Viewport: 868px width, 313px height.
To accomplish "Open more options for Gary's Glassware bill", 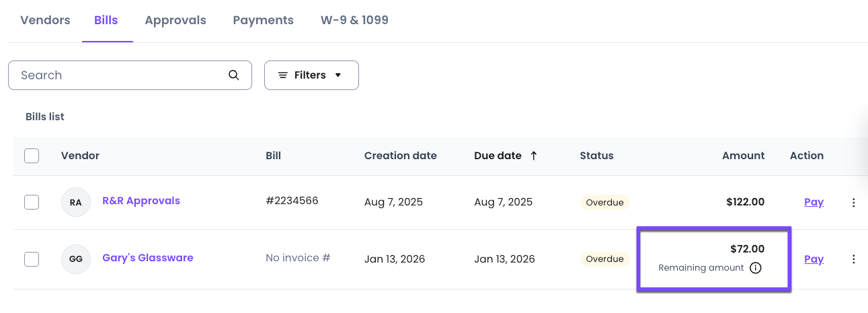I will [854, 259].
